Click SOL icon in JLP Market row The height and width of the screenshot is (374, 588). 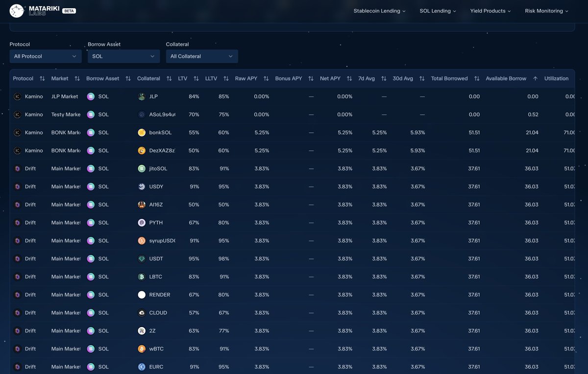tap(91, 96)
